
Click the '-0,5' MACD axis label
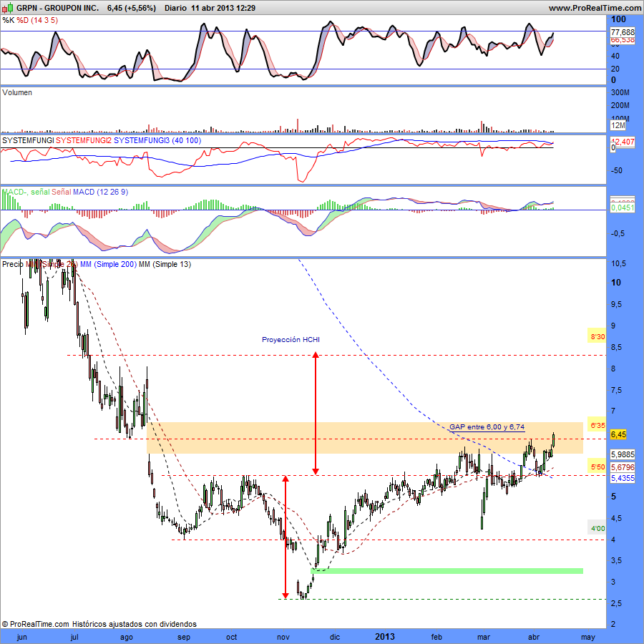click(618, 233)
